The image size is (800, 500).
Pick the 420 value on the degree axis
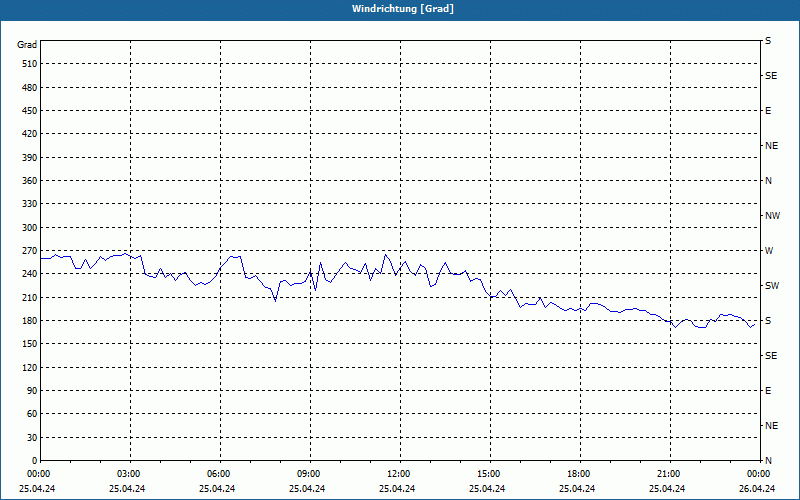pos(30,134)
